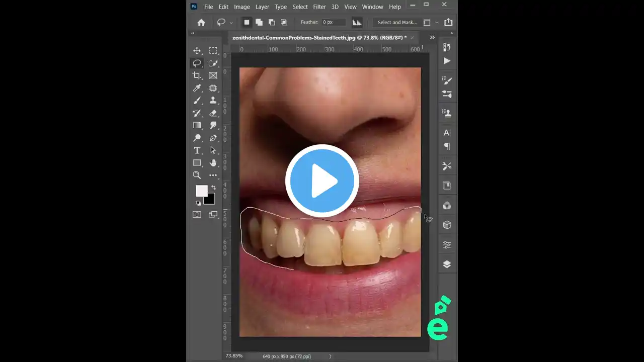Open the Lasso tool preset dropdown
Viewport: 644px width, 362px height.
pos(231,22)
